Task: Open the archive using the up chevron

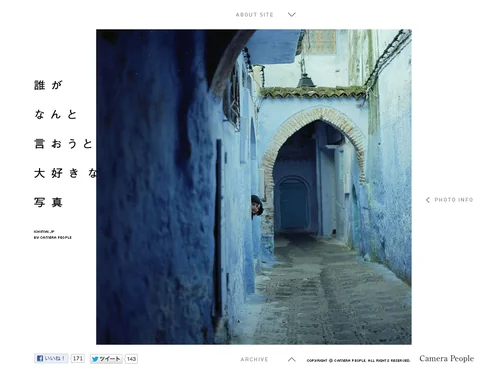Action: tap(292, 359)
